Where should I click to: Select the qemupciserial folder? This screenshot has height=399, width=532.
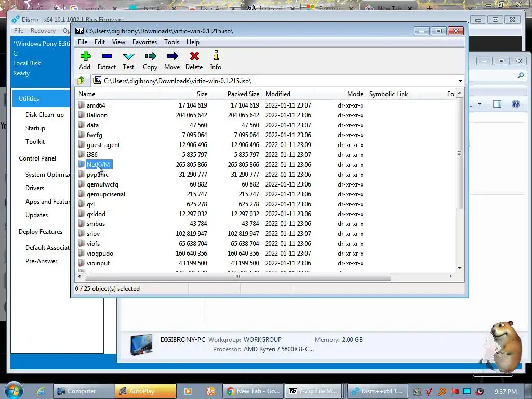pos(106,194)
